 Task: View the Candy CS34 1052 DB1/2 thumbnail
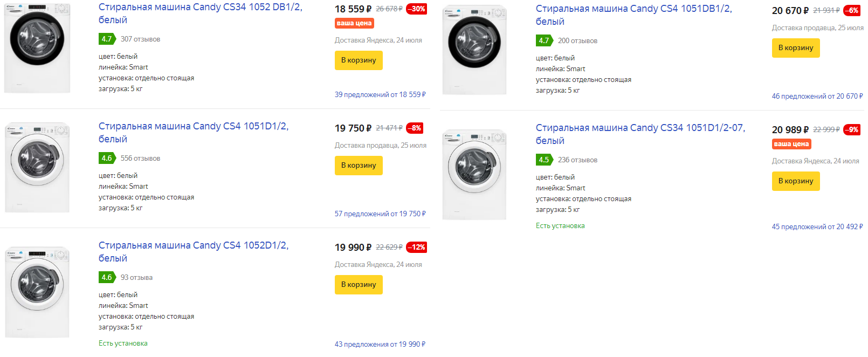(x=37, y=48)
